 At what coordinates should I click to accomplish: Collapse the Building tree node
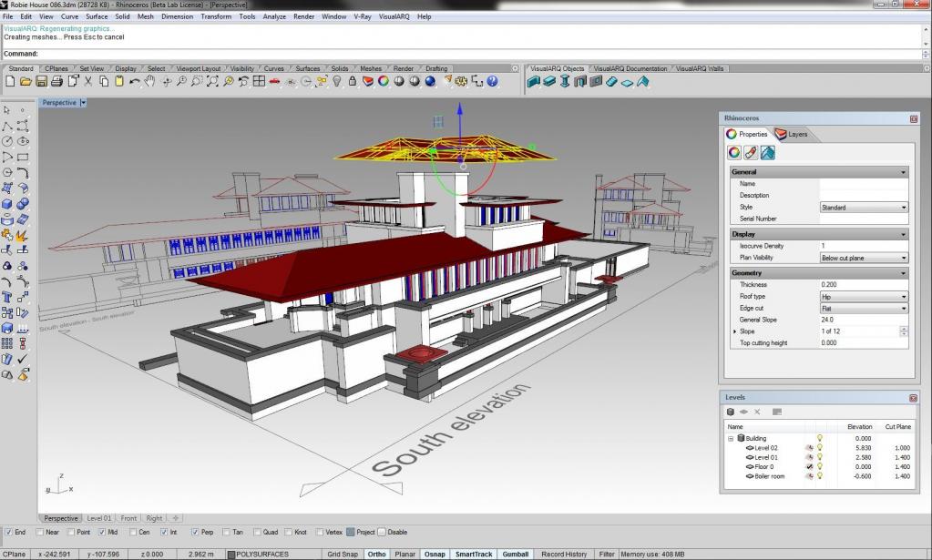(731, 438)
